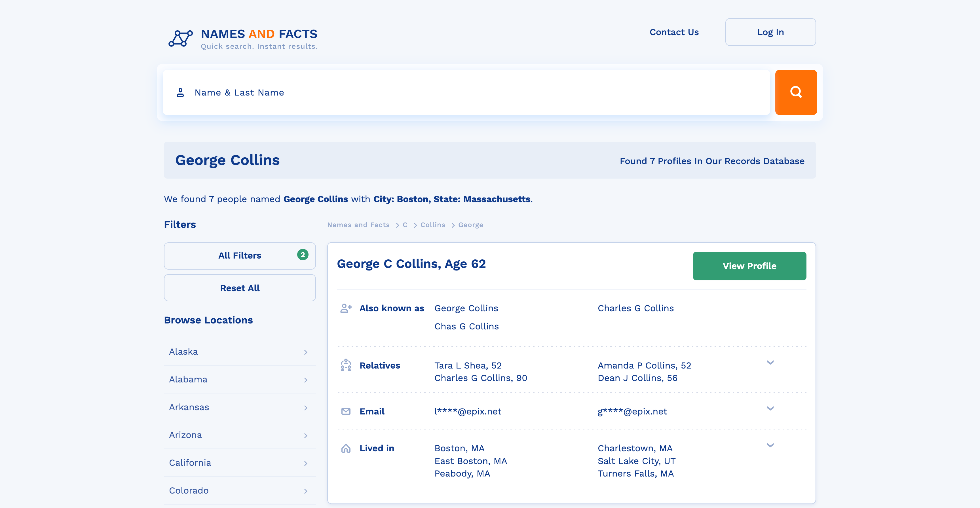Expand the Relatives section chevron
This screenshot has height=508, width=980.
(770, 362)
